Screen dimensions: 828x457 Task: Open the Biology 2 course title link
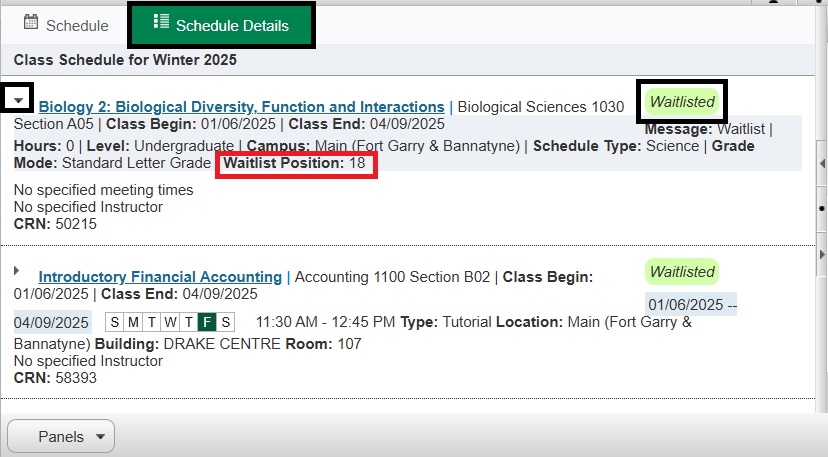click(241, 107)
